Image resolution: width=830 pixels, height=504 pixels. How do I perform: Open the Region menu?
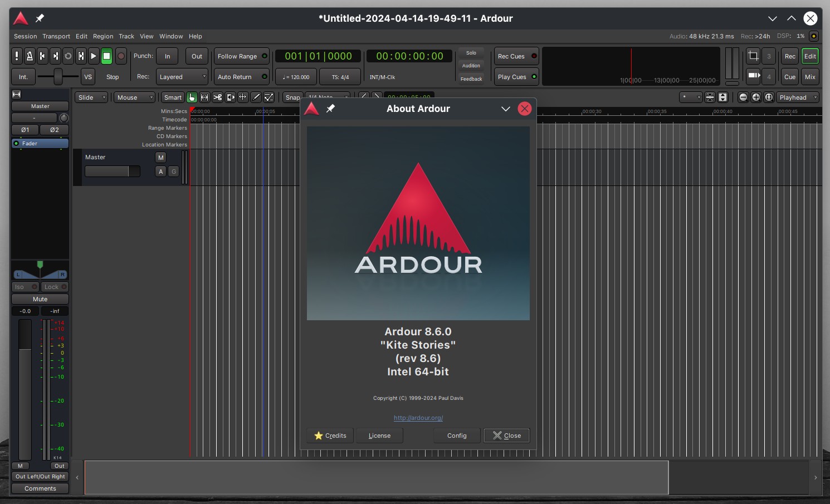point(103,36)
